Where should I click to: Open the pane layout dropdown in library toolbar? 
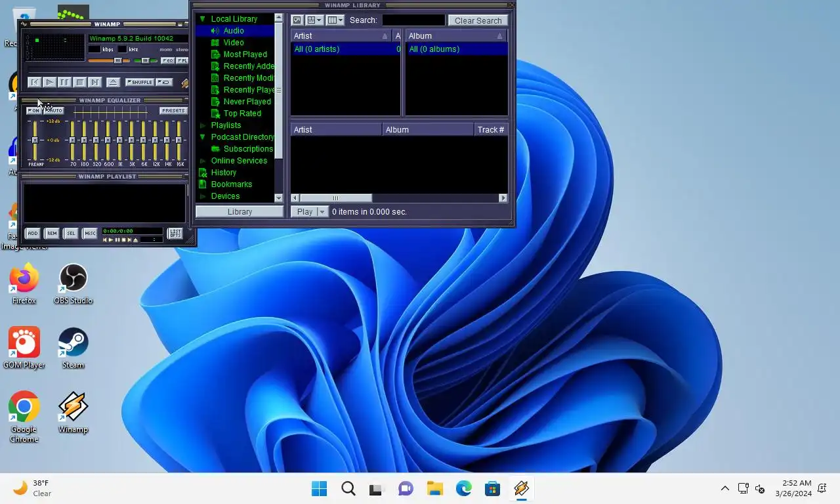coord(315,20)
